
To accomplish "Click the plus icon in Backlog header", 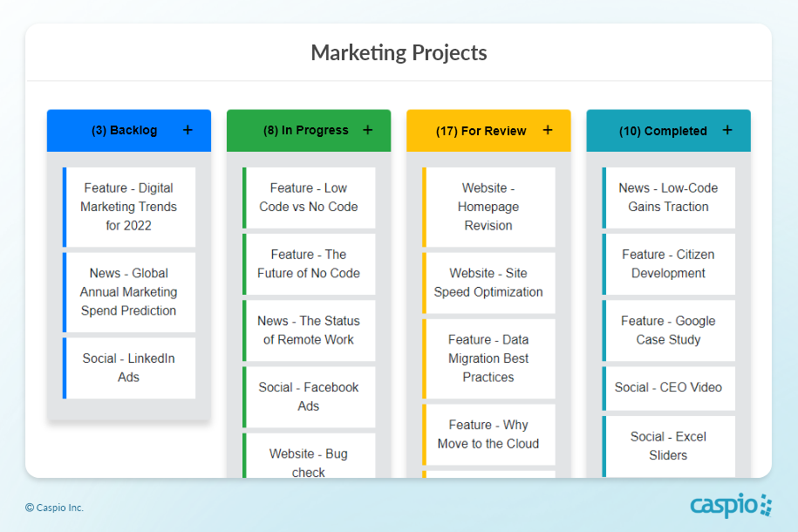I will point(188,130).
